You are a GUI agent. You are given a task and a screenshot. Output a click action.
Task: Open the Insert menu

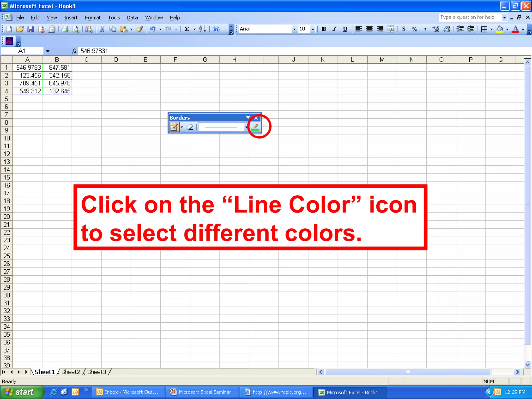pyautogui.click(x=71, y=18)
